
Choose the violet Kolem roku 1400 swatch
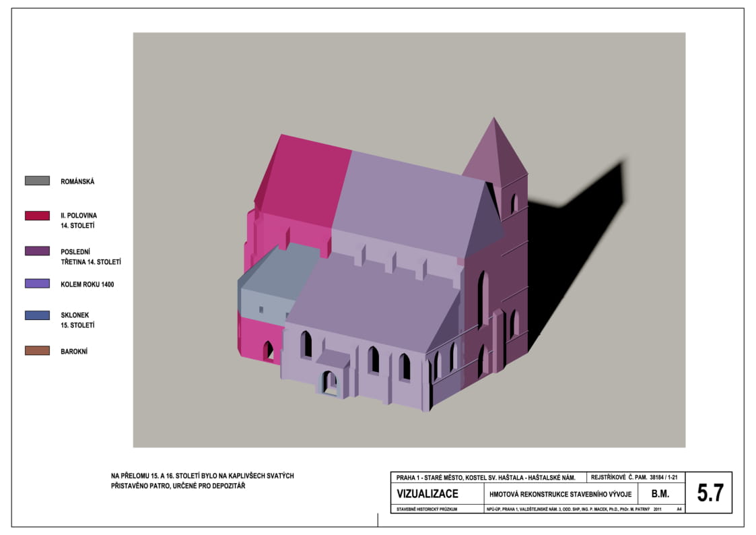tap(37, 284)
